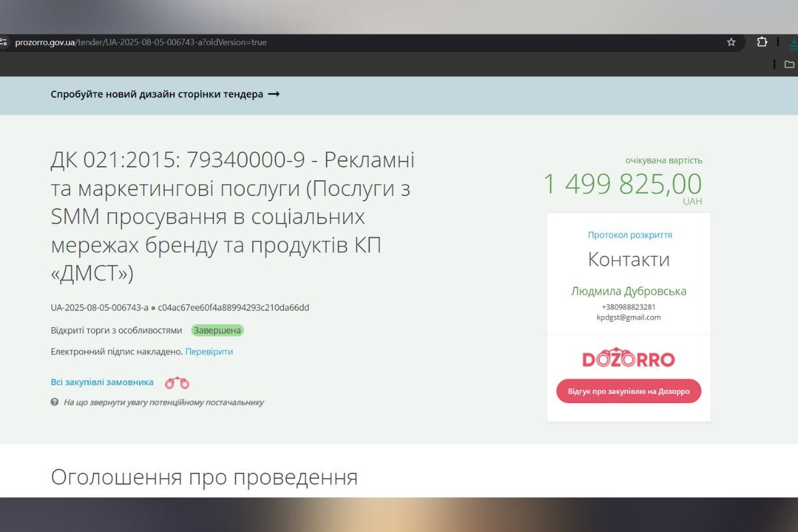Open customer purchases via the binoculars icon
798x532 pixels.
click(x=178, y=382)
